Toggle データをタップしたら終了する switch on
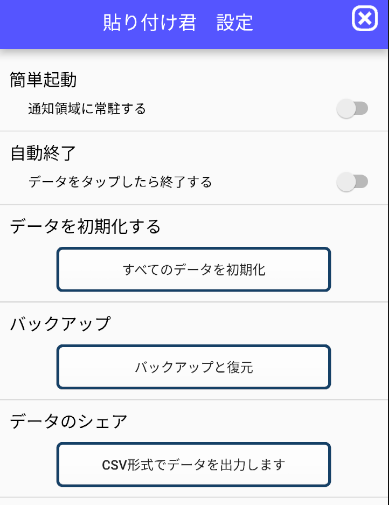 [x=352, y=182]
